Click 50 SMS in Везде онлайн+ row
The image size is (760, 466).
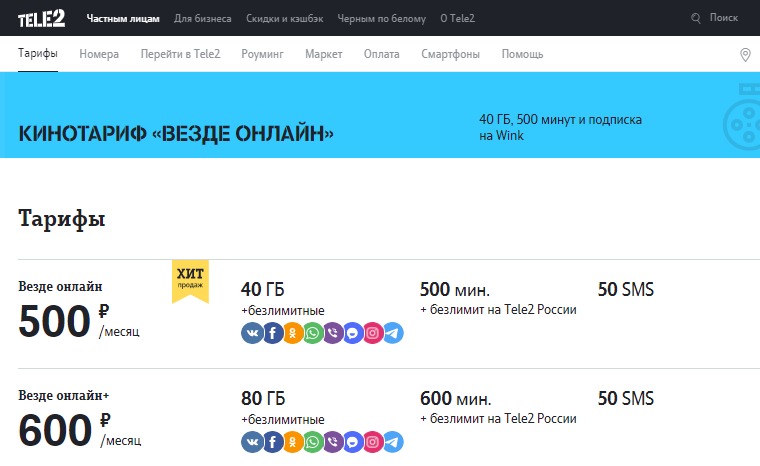[x=626, y=399]
